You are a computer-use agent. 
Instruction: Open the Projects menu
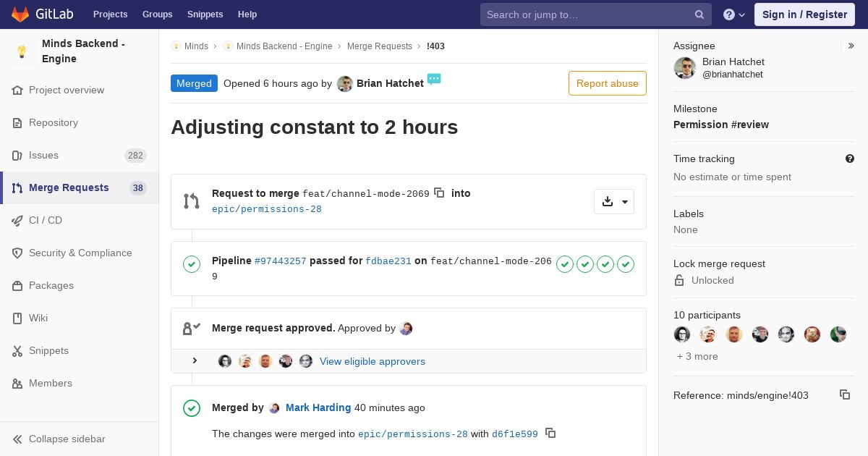point(110,14)
